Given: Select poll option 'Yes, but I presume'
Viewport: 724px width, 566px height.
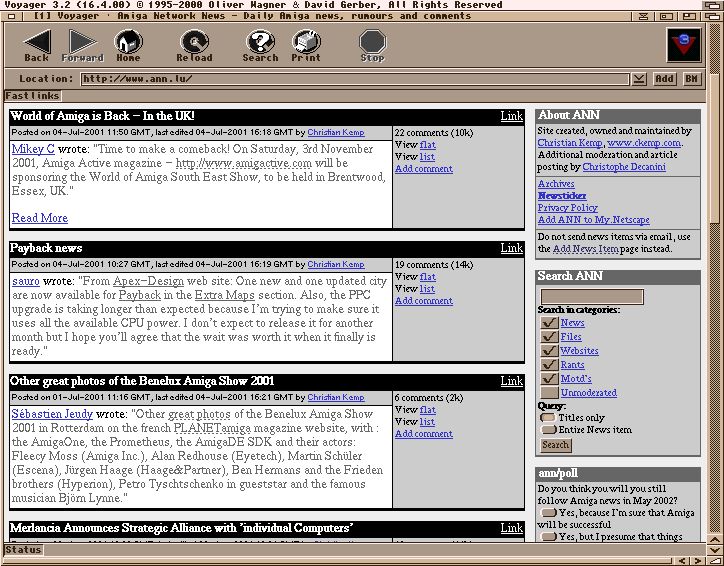Looking at the screenshot, I should coord(548,536).
